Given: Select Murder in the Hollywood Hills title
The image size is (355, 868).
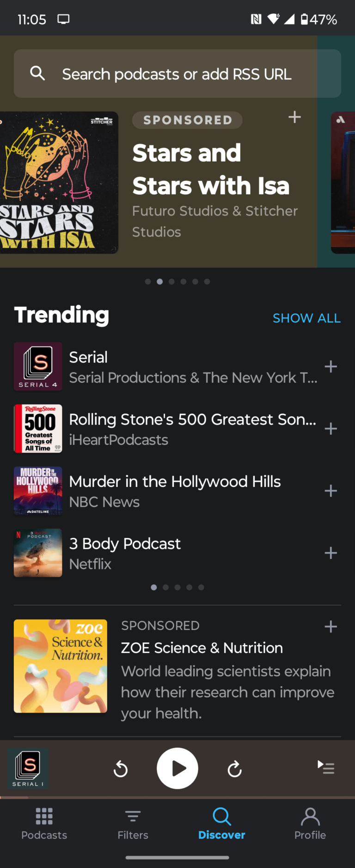Looking at the screenshot, I should [x=175, y=481].
